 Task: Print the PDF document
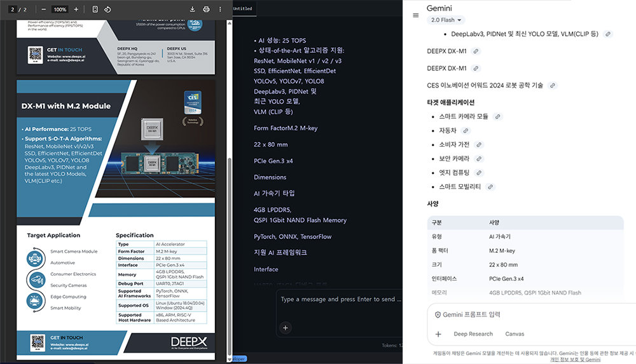click(206, 10)
